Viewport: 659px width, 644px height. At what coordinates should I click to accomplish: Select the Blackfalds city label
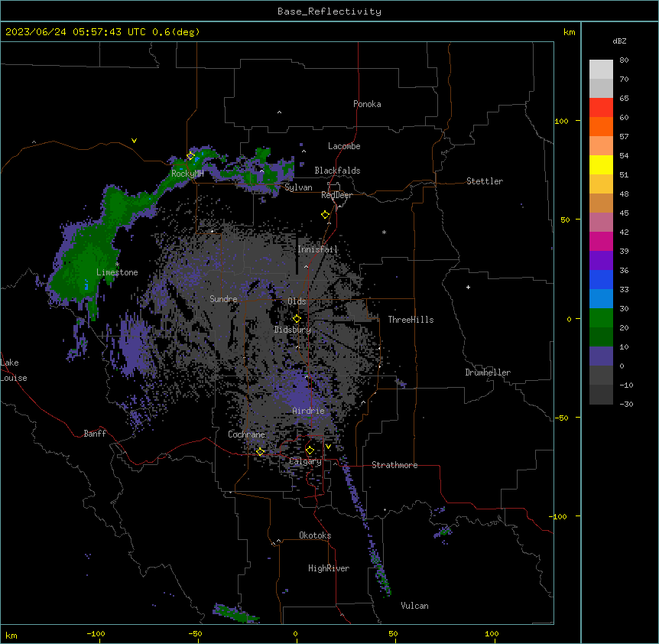(337, 171)
